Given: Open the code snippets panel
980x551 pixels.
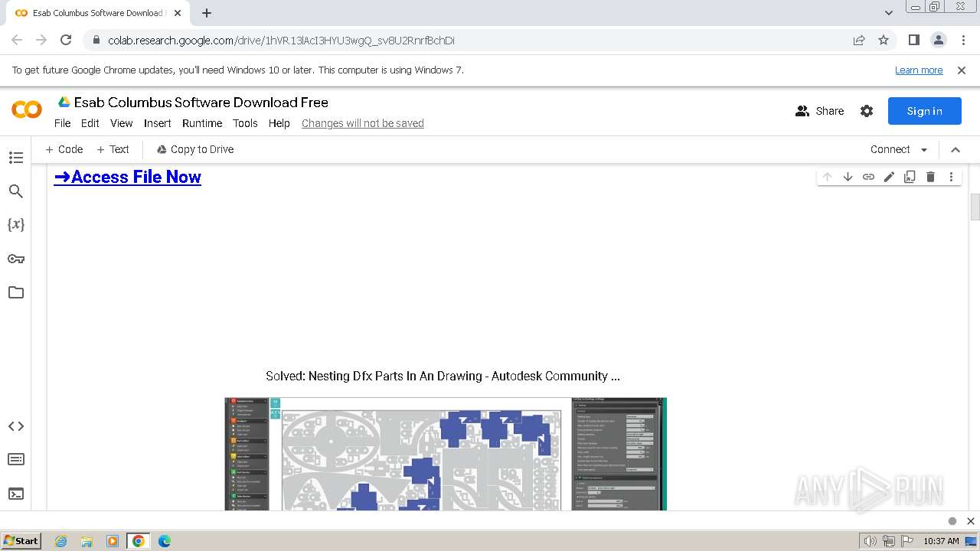Looking at the screenshot, I should click(16, 426).
